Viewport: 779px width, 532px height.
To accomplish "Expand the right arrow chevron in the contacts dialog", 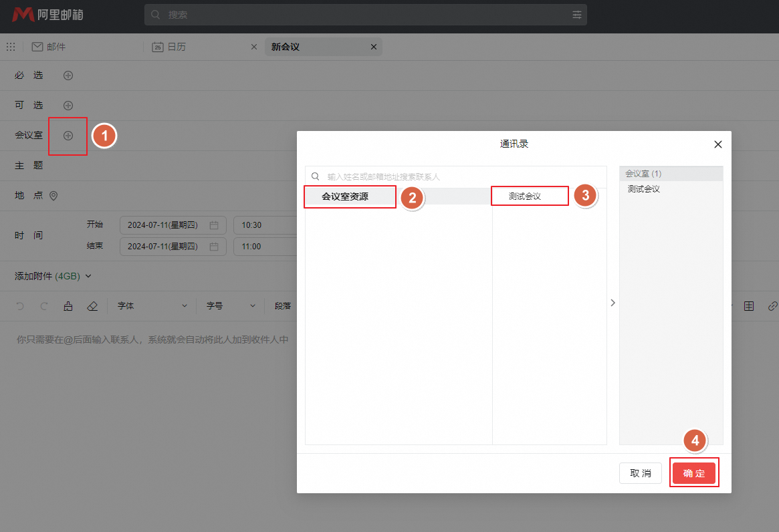I will pyautogui.click(x=613, y=302).
